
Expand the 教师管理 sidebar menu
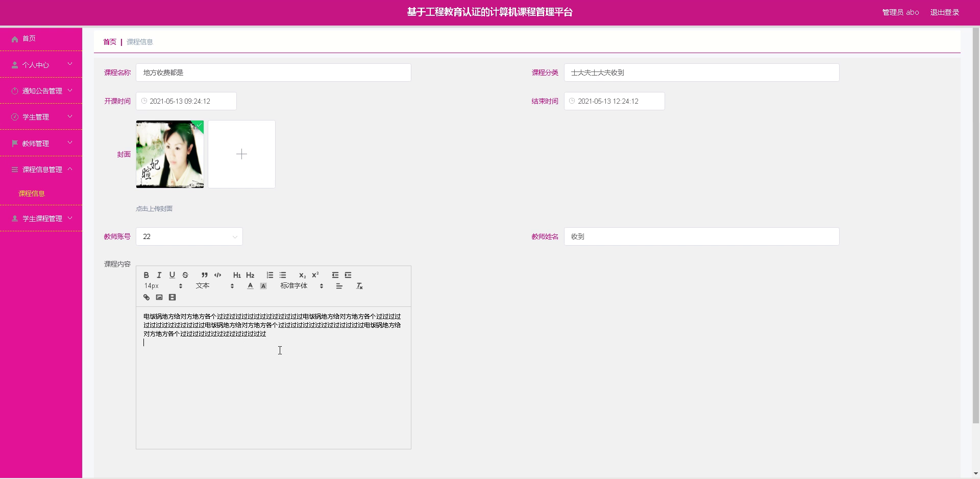pos(41,143)
